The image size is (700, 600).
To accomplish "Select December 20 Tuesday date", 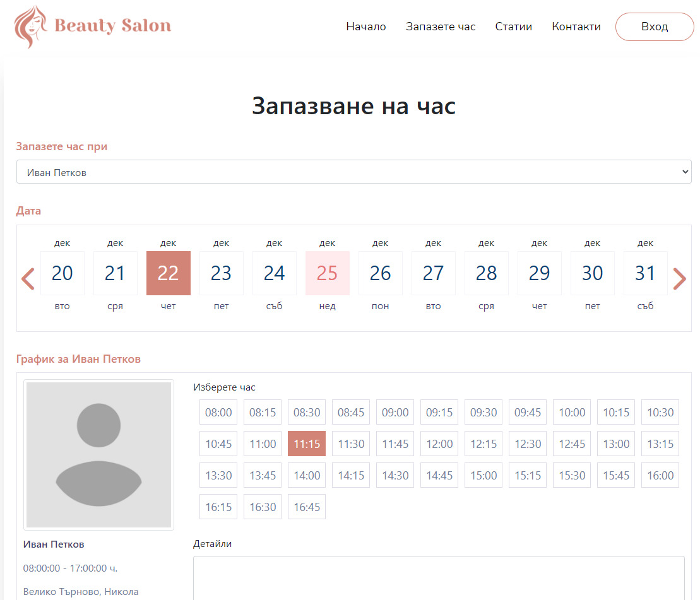I will [62, 273].
